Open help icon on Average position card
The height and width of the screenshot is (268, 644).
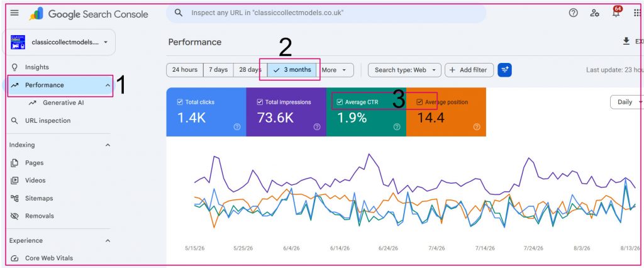point(477,127)
